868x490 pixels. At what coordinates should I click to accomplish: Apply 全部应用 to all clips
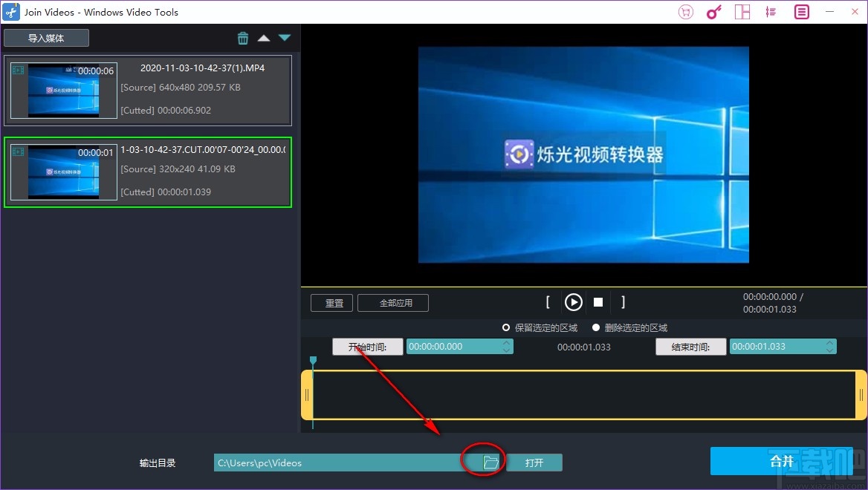(392, 302)
